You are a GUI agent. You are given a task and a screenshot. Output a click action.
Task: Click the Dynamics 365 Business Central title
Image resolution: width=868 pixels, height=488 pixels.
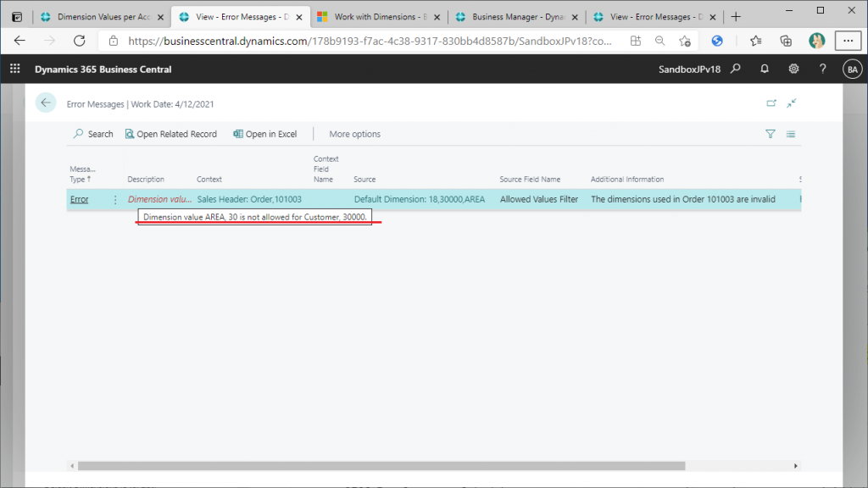[103, 69]
